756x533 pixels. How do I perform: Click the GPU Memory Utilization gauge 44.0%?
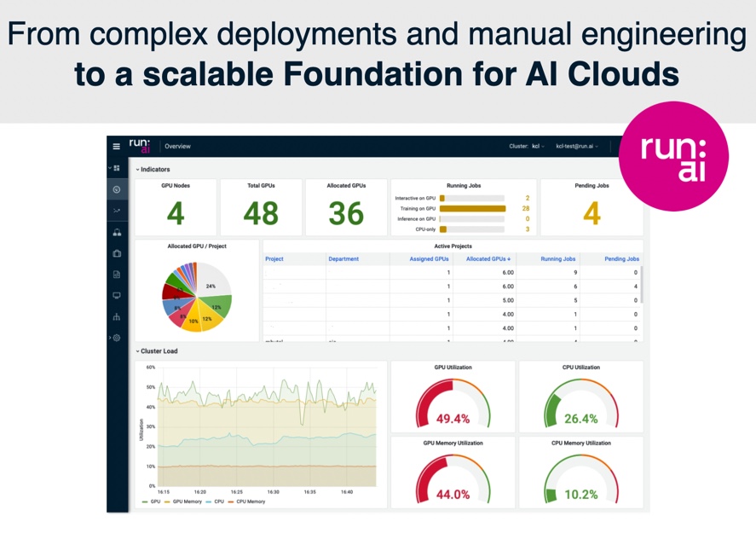[453, 479]
